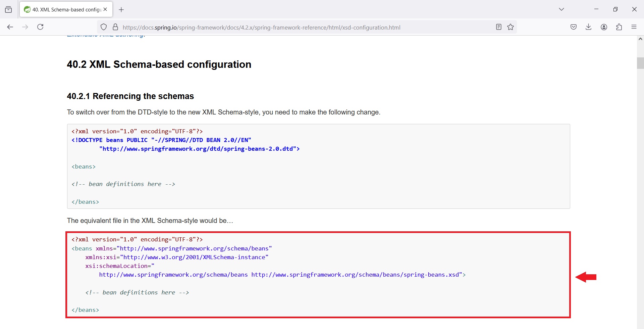644x329 pixels.
Task: Close the XML Schema-based configuration tab
Action: 105,9
